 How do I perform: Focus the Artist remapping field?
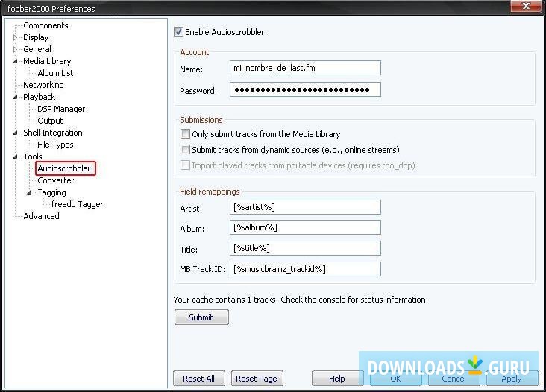pyautogui.click(x=305, y=207)
